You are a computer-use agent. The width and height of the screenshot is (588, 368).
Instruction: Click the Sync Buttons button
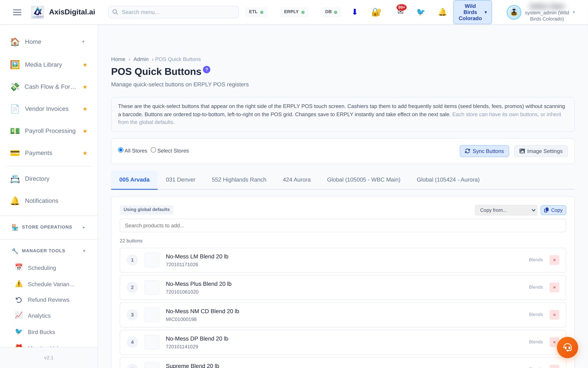point(484,151)
